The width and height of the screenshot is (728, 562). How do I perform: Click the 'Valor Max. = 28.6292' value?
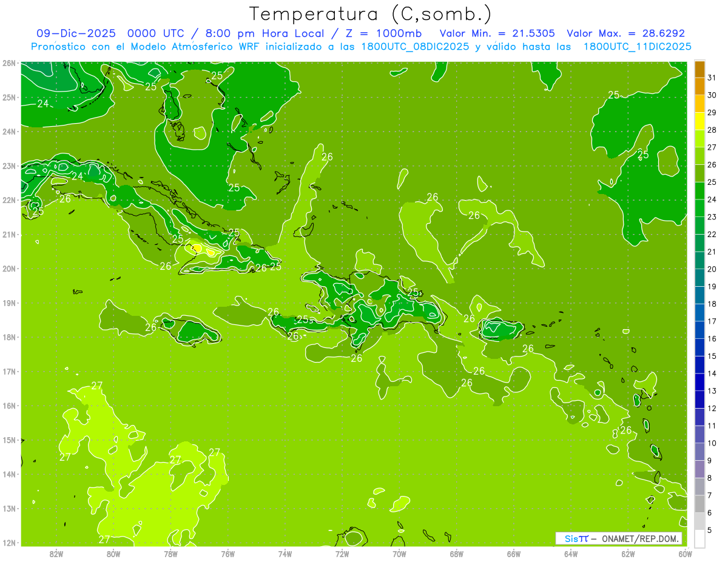(626, 33)
